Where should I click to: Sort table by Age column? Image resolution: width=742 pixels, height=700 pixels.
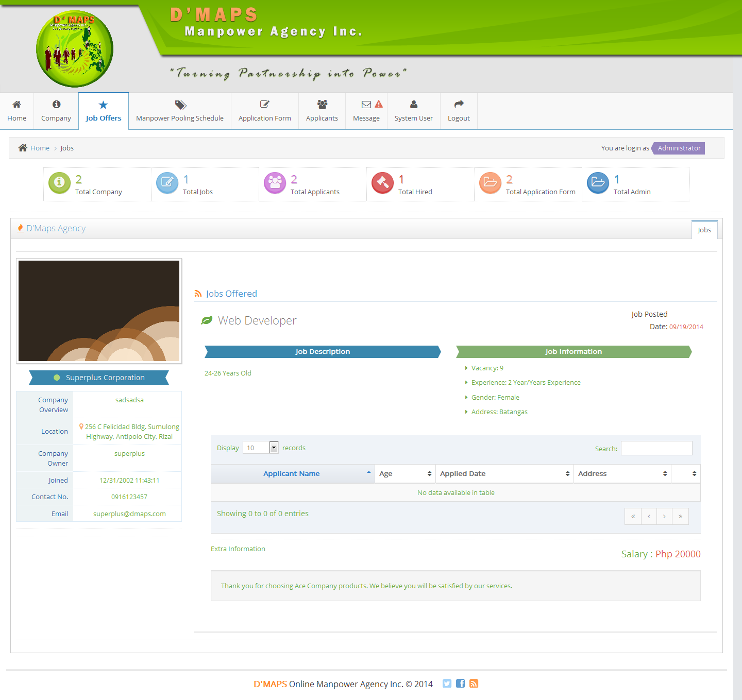point(405,474)
